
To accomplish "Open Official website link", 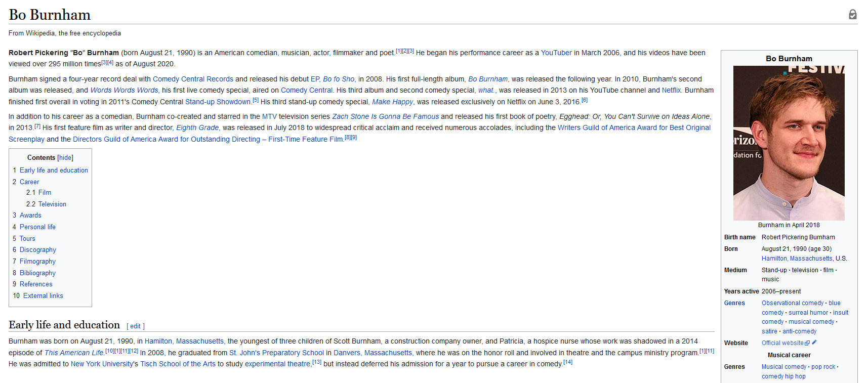I will [782, 343].
